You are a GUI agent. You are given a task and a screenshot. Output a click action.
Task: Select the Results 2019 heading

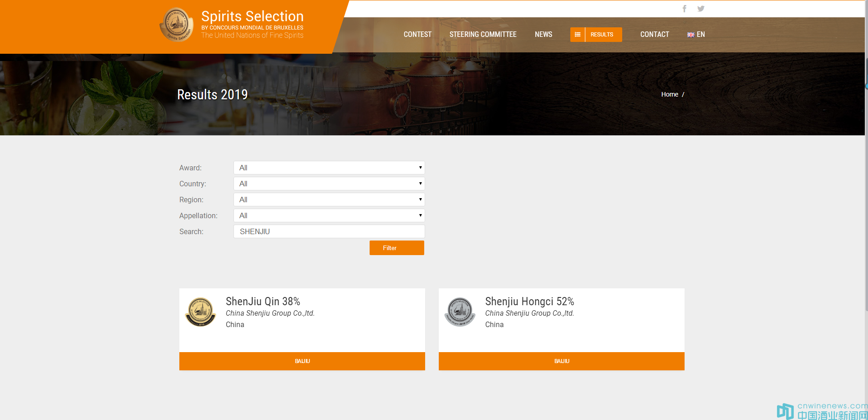pos(212,94)
